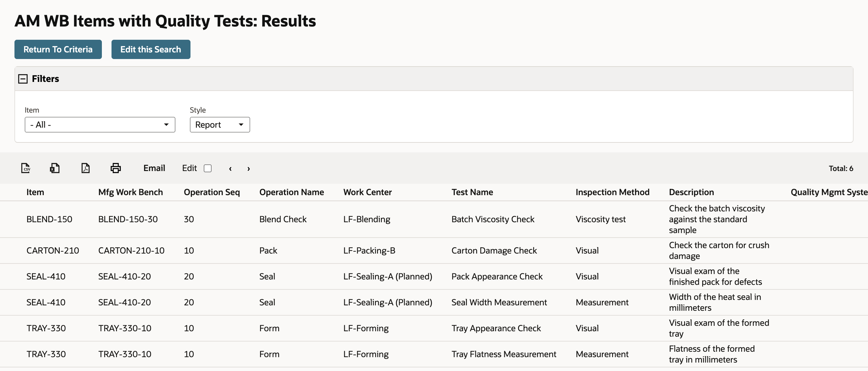Screen dimensions: 868x371
Task: Click Tray Flatness Measurement test name
Action: pyautogui.click(x=504, y=354)
